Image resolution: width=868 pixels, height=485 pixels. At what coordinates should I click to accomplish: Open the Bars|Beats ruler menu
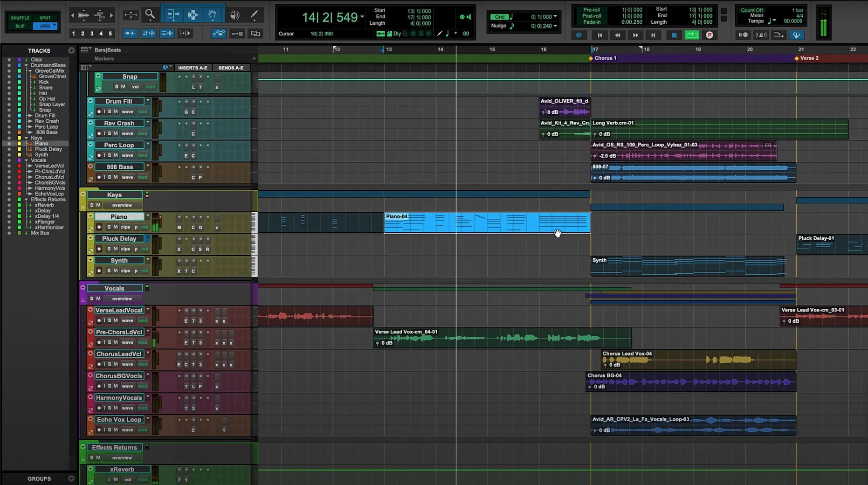pos(84,49)
